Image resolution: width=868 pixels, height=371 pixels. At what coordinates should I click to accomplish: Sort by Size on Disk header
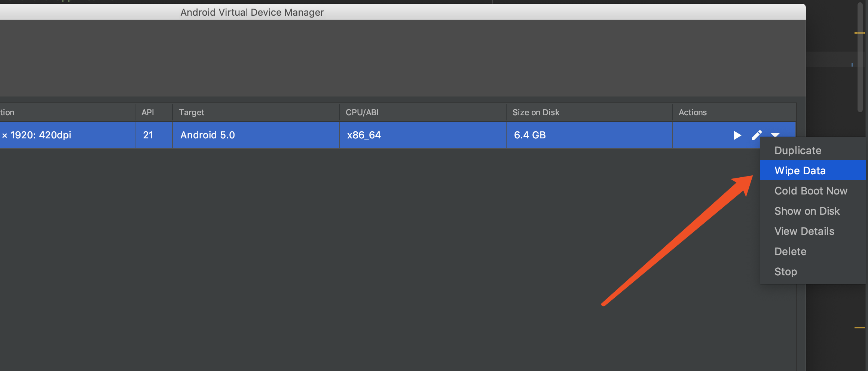tap(589, 112)
